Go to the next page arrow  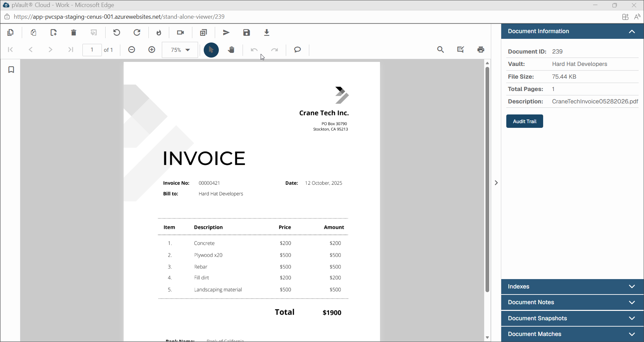pos(50,50)
